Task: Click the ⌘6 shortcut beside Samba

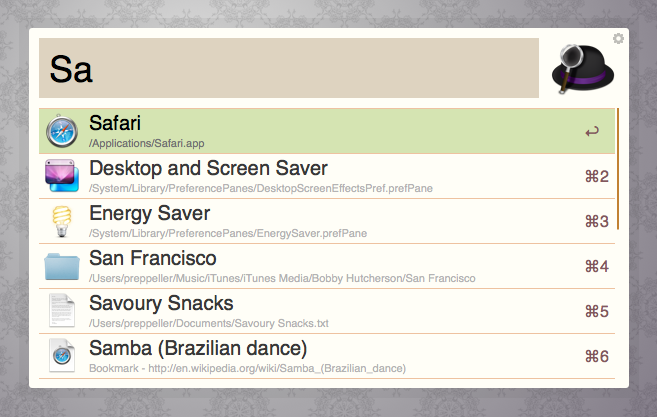Action: pyautogui.click(x=596, y=357)
